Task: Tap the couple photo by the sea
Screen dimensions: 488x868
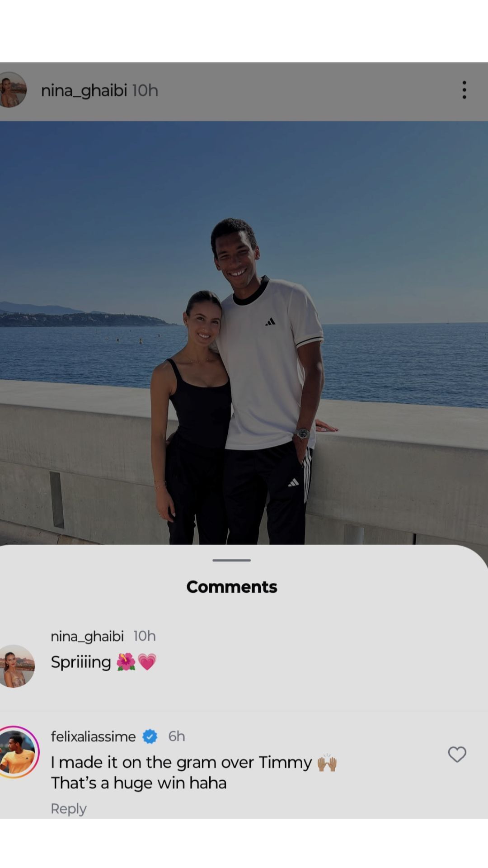Action: click(x=244, y=333)
